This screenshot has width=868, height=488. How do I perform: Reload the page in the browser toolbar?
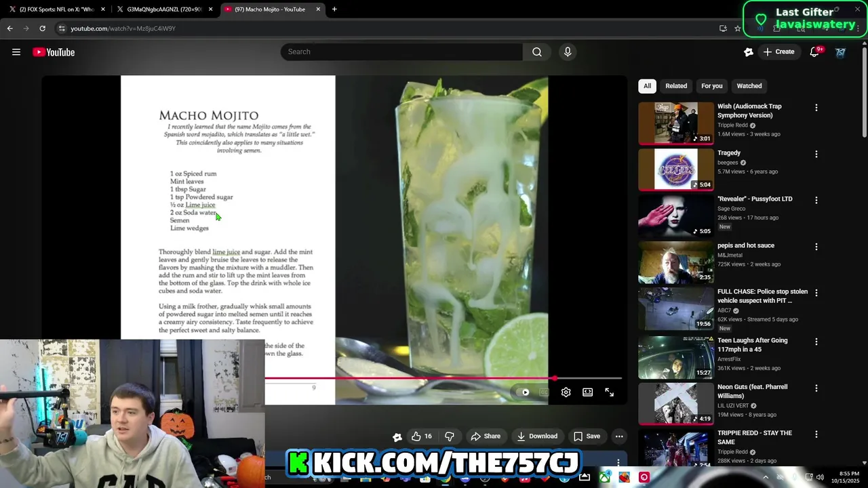point(42,28)
